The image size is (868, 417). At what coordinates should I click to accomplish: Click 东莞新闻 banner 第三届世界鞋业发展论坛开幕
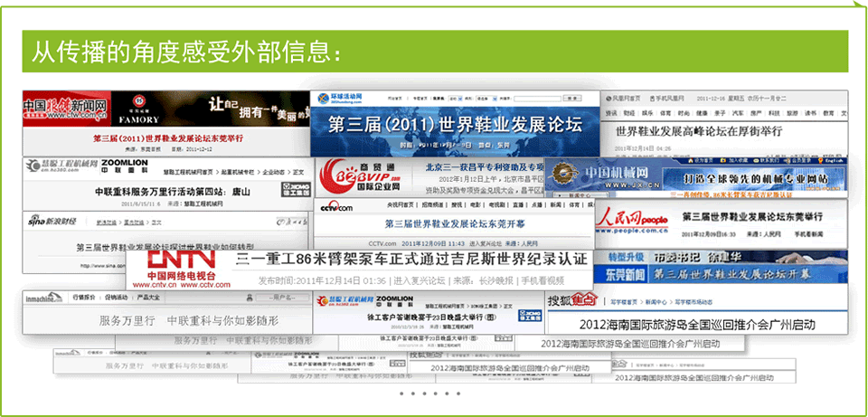coord(731,274)
